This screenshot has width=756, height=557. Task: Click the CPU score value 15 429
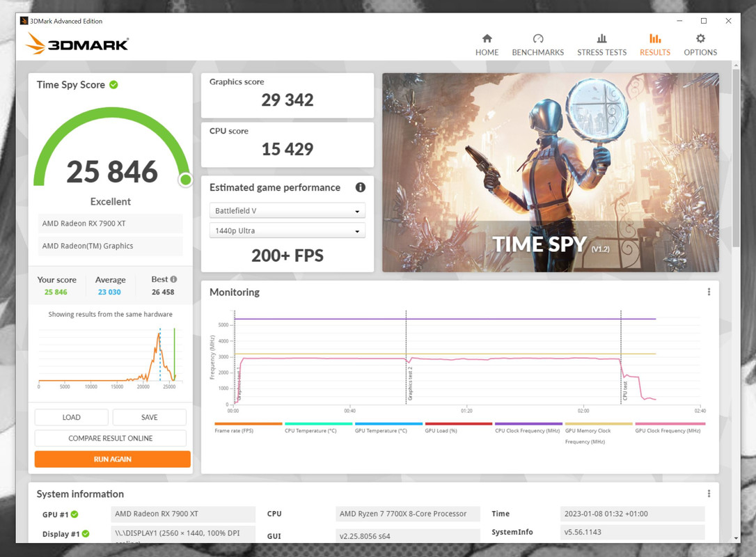288,149
